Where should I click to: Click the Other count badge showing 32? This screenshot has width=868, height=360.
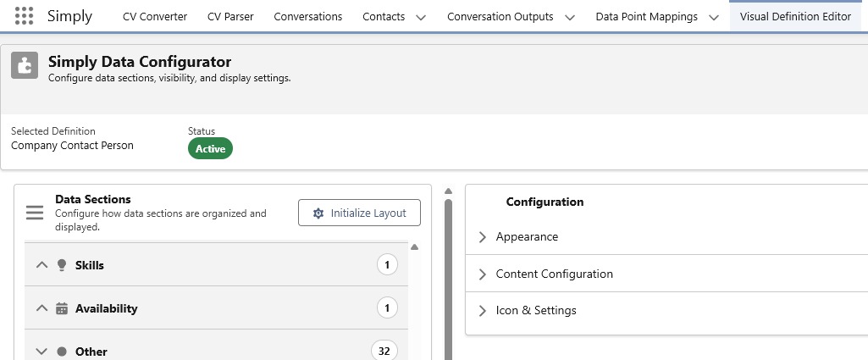pyautogui.click(x=384, y=351)
